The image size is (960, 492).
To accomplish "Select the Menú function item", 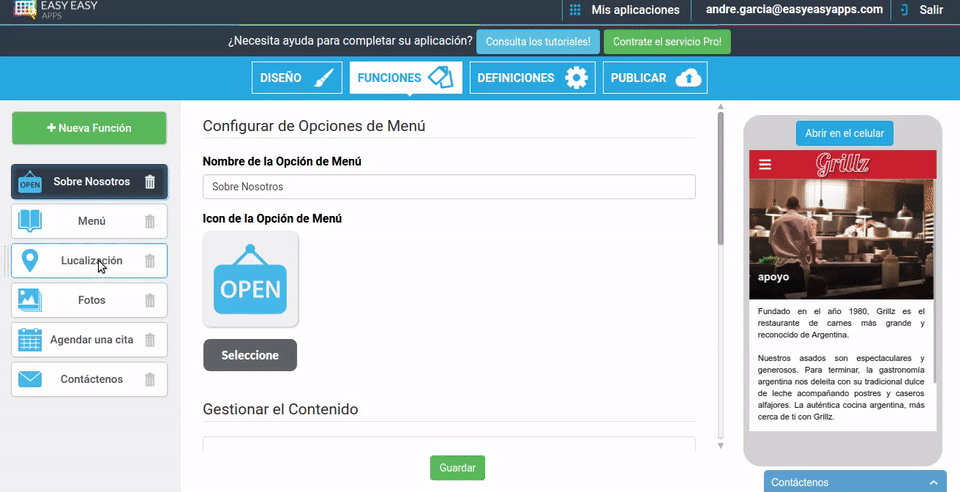I will [x=89, y=221].
